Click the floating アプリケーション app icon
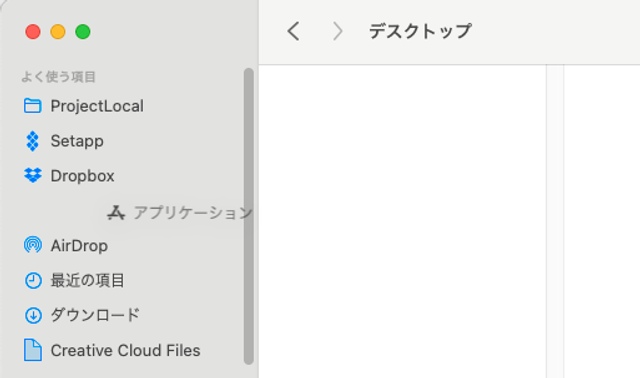Image resolution: width=640 pixels, height=378 pixels. tap(116, 213)
